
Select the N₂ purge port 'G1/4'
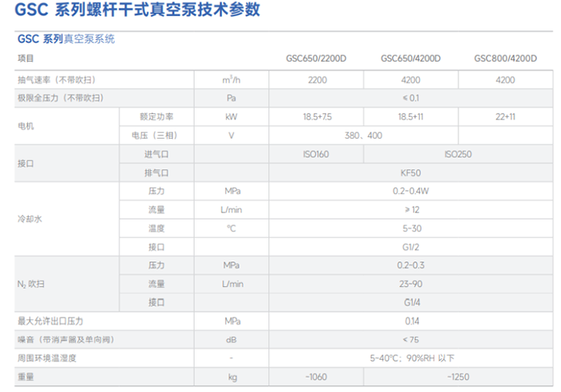[412, 302]
